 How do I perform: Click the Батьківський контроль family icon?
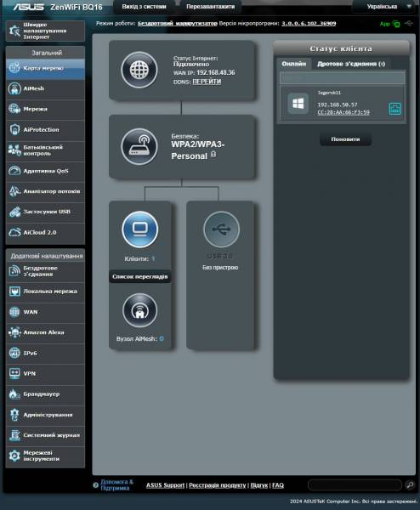[14, 150]
